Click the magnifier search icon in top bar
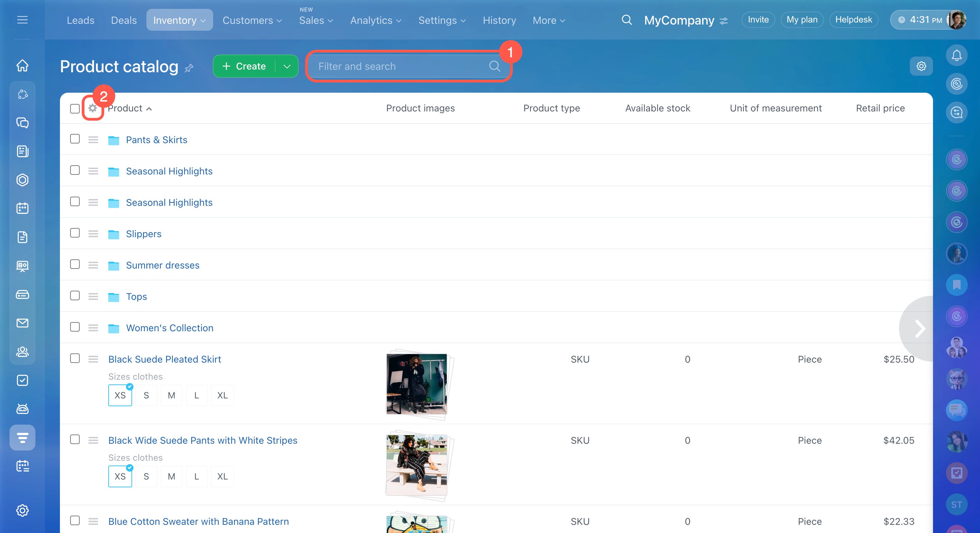Image resolution: width=980 pixels, height=533 pixels. click(x=627, y=20)
